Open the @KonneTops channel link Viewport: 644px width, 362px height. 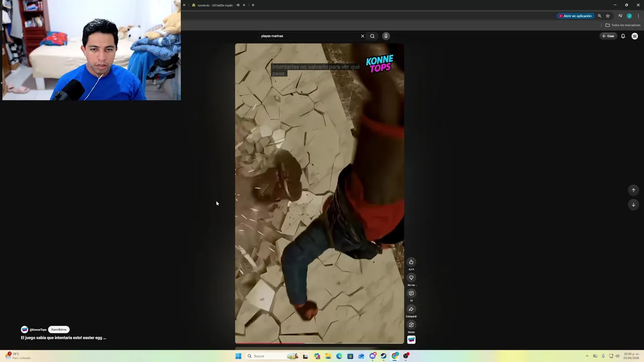[38, 330]
